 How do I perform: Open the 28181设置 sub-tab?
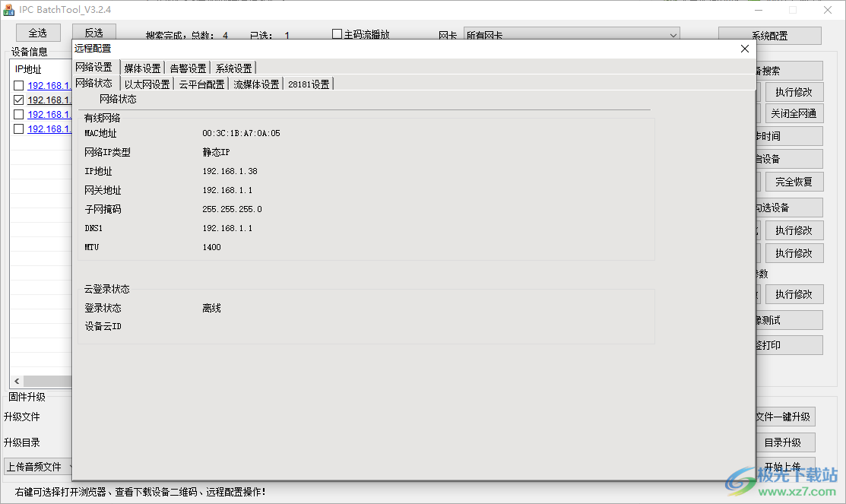(x=308, y=84)
